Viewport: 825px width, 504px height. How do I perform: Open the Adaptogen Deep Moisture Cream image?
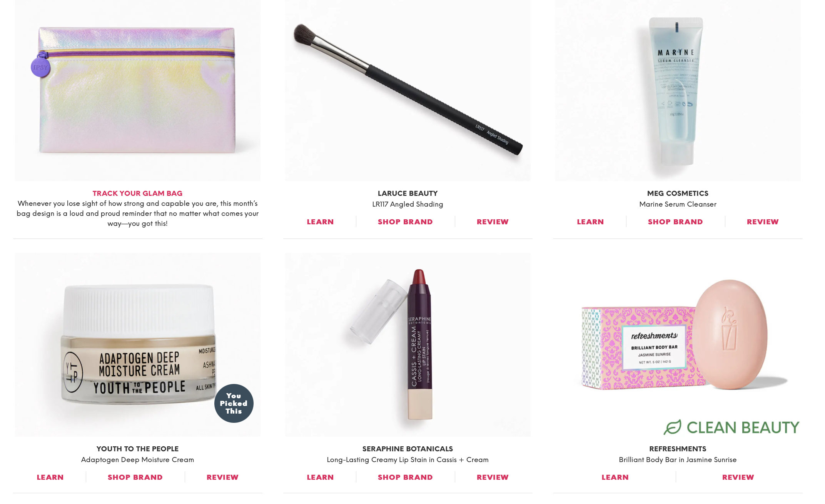click(x=138, y=345)
